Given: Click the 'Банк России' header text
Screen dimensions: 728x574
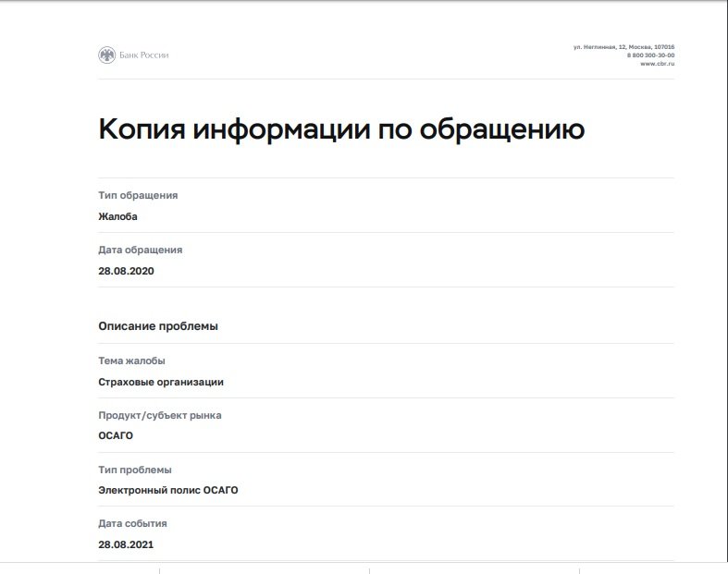Looking at the screenshot, I should [144, 55].
